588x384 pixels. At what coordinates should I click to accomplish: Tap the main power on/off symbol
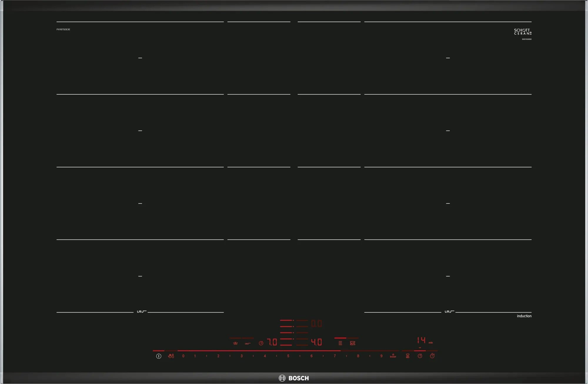159,356
